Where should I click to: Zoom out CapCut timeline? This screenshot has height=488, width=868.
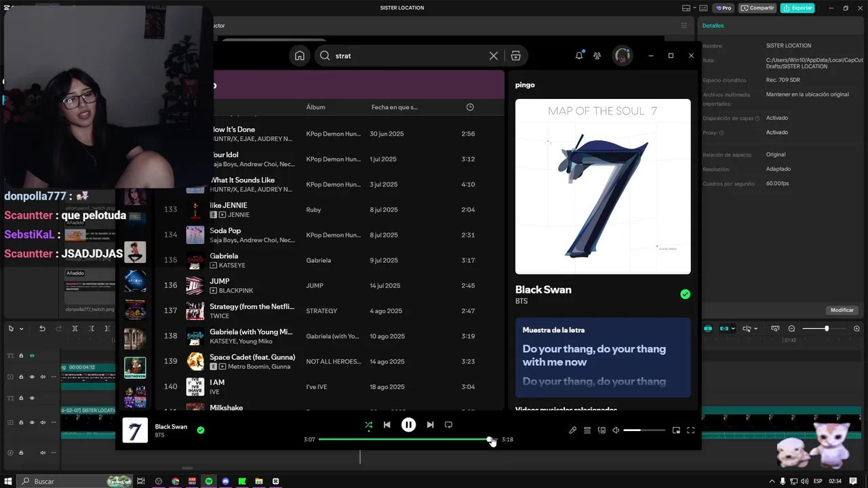pos(791,329)
